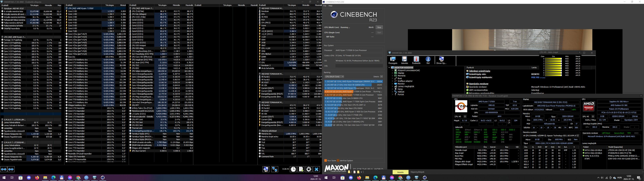Viewport: 644px width, 181px height.
Task: Select the Intel Xeon W-3265M ranking row
Action: (x=353, y=85)
